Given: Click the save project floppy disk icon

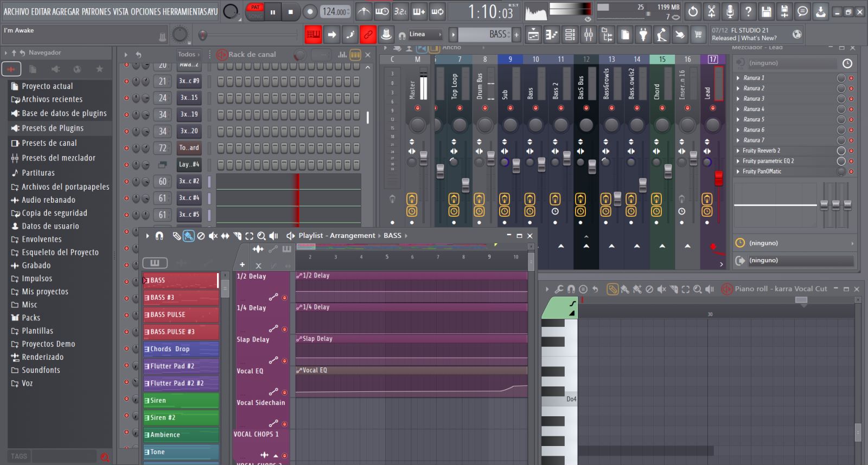Looking at the screenshot, I should tap(766, 11).
